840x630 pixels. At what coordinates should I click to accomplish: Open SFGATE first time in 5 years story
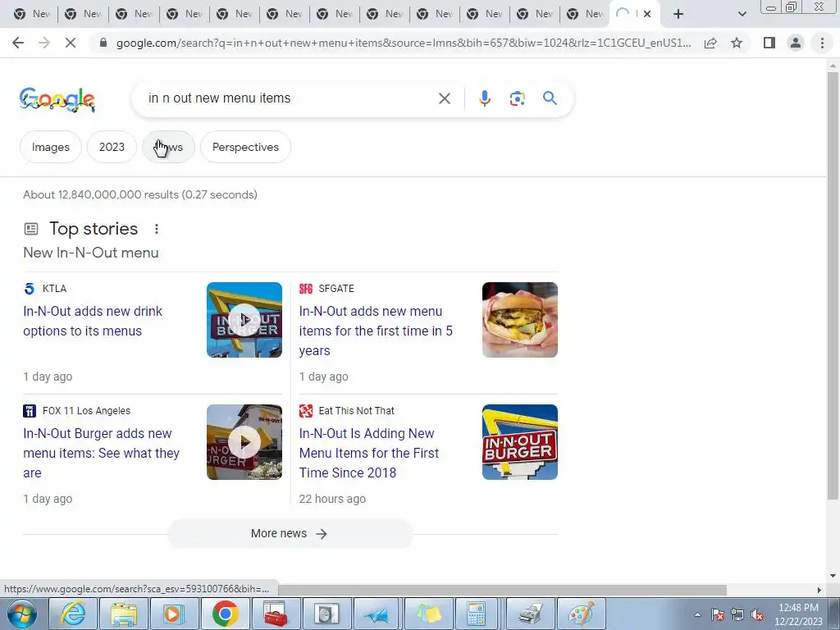point(376,331)
